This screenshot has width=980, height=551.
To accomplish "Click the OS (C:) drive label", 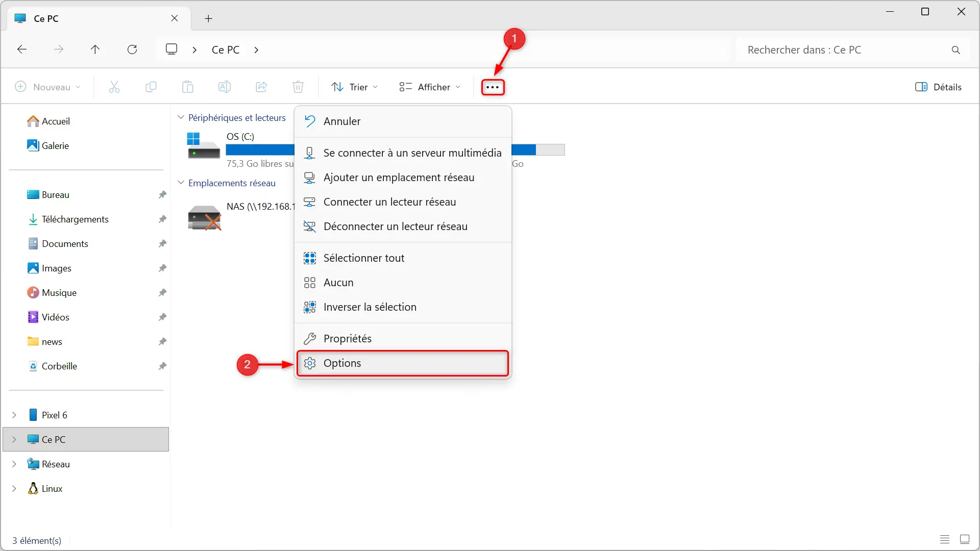I will pos(240,136).
